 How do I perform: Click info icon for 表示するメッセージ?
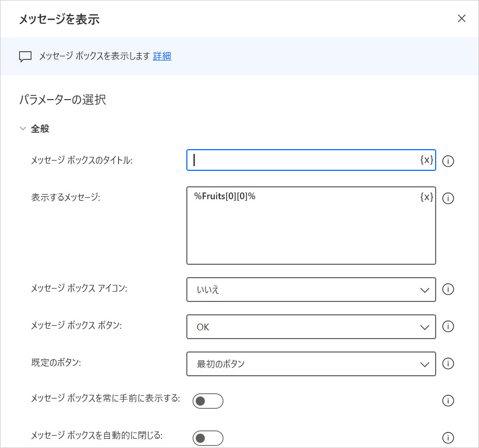click(448, 198)
